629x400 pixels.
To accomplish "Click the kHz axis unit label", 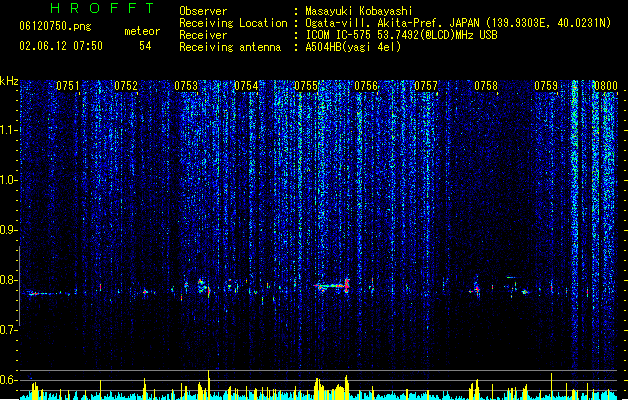I will pyautogui.click(x=9, y=81).
